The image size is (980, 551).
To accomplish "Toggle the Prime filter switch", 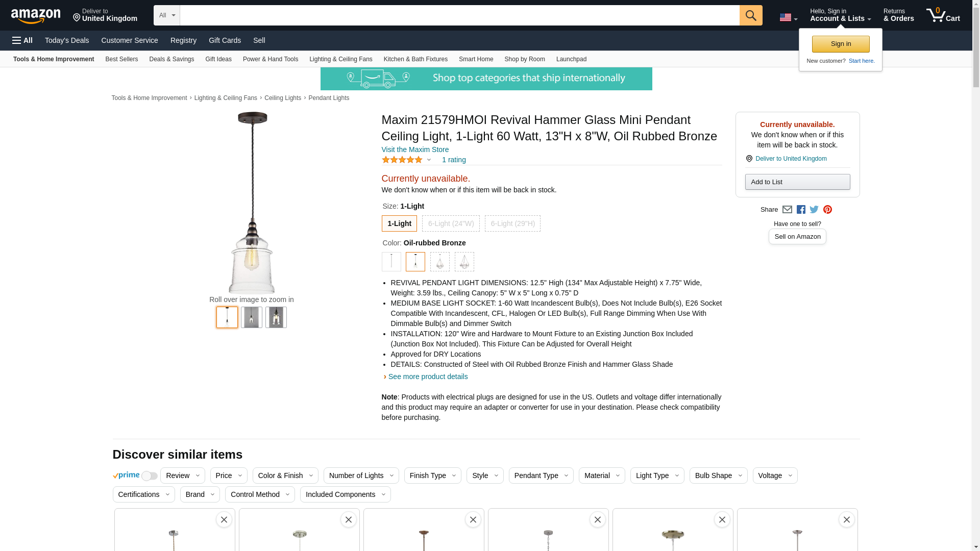I will pos(149,476).
